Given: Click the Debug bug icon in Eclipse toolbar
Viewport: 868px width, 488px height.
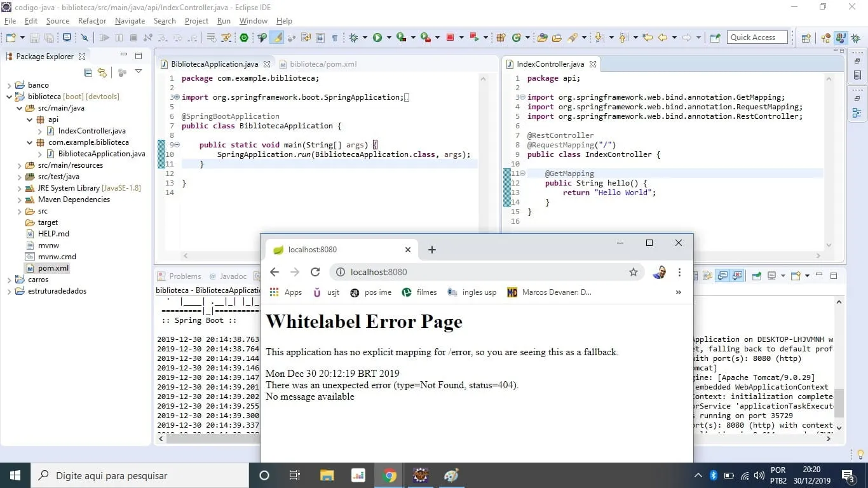Looking at the screenshot, I should (x=353, y=37).
